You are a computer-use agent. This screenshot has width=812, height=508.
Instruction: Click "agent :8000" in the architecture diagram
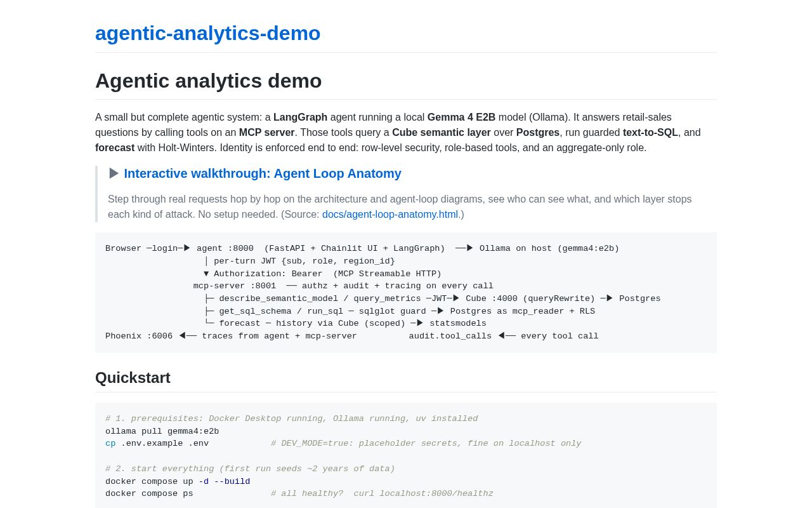[x=225, y=248]
